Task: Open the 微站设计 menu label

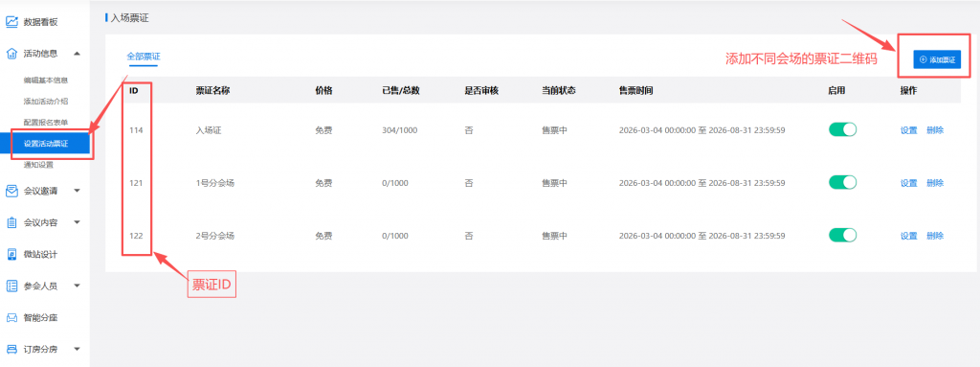Action: 40,254
